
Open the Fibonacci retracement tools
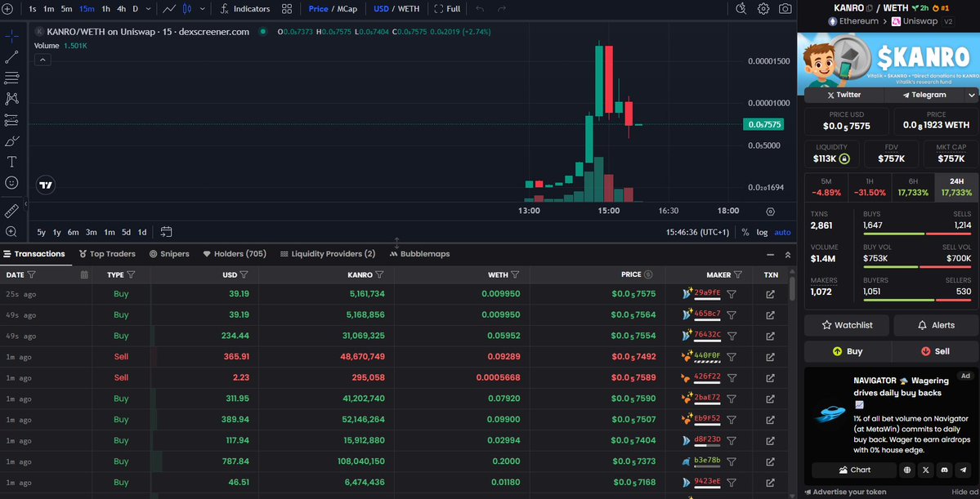(11, 78)
